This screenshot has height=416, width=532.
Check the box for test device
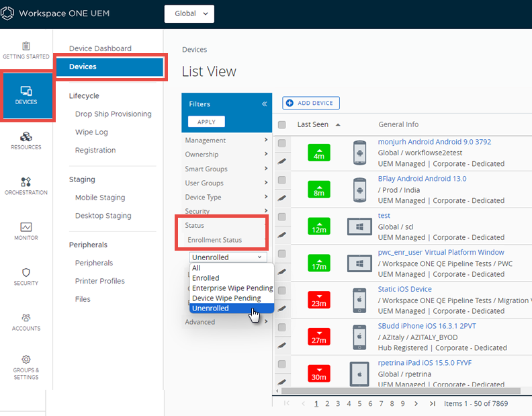pos(282,216)
